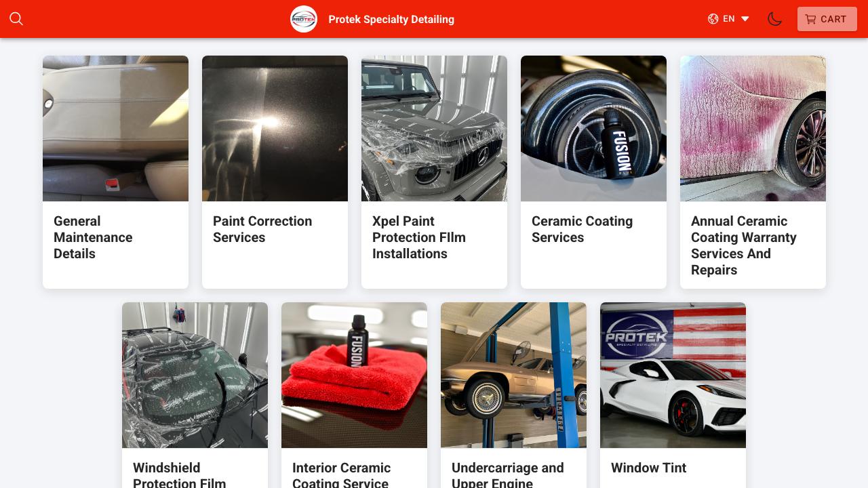
Task: Select the red towel Fusion bottle image
Action: coord(354,375)
